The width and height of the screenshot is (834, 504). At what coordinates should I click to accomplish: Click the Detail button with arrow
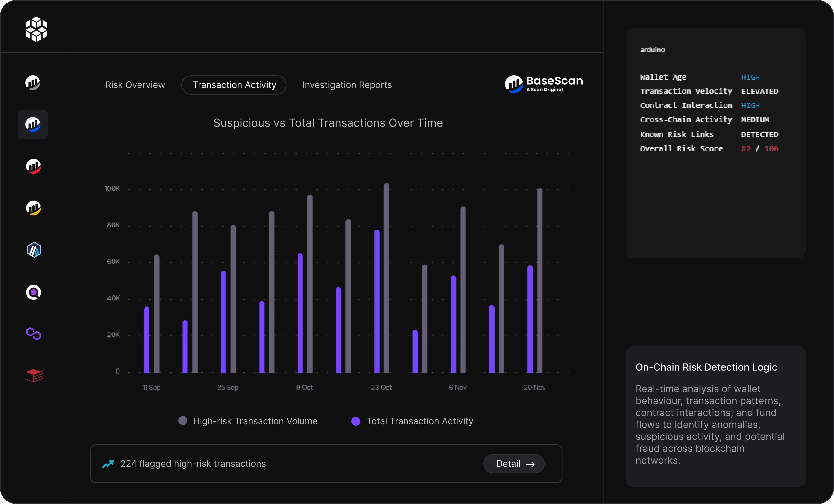[x=513, y=464]
